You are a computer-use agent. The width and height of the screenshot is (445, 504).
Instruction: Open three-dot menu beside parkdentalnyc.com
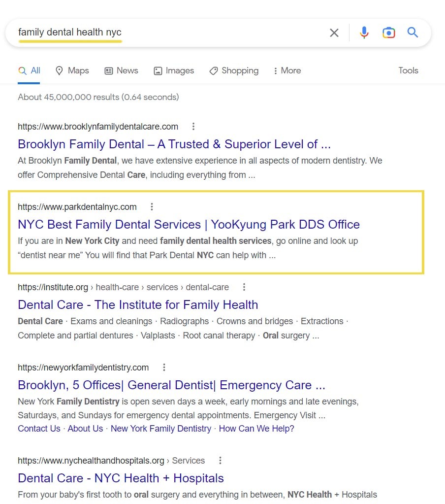(152, 207)
